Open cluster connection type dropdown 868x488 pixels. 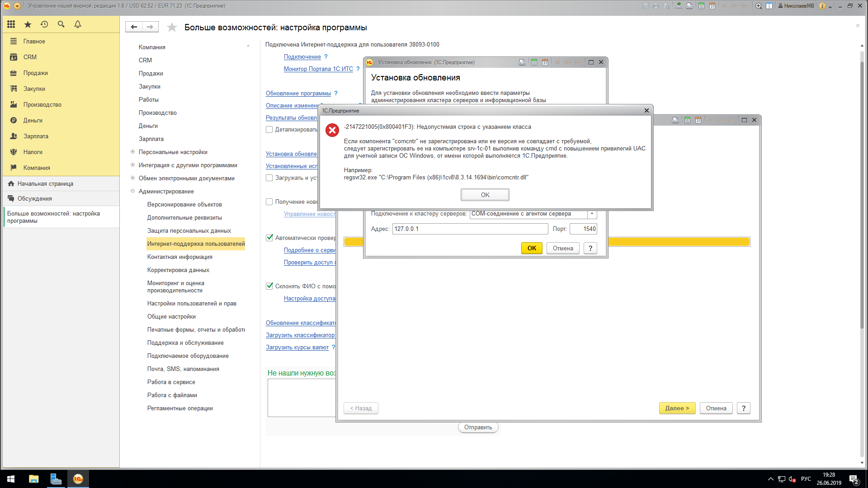[x=592, y=214]
